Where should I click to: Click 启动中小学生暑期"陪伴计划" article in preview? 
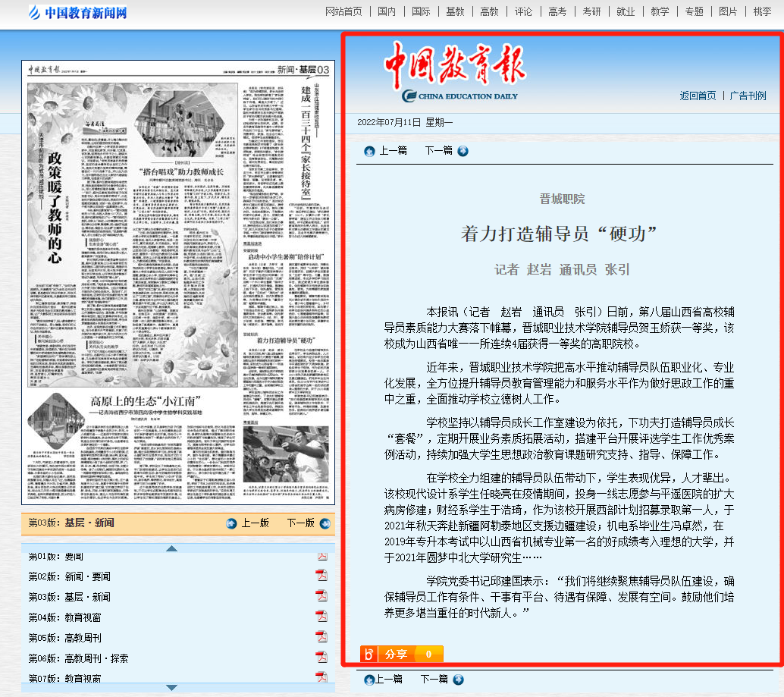tap(286, 256)
